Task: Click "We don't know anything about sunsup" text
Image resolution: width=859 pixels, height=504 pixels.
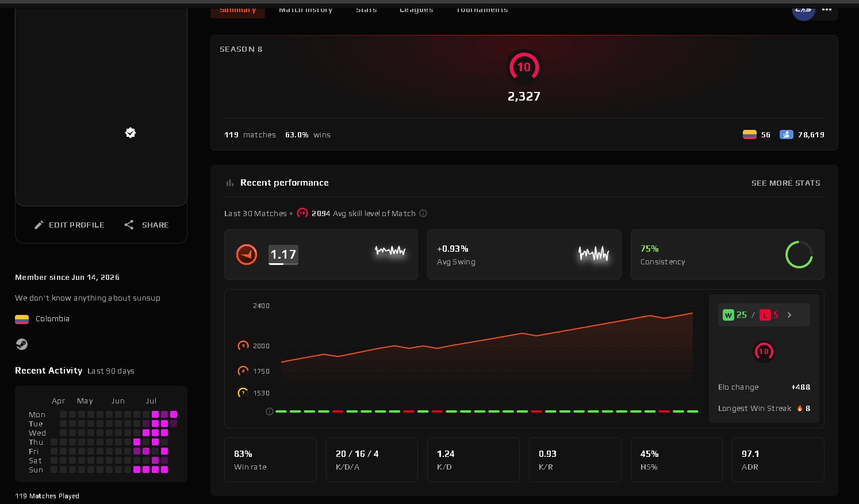Action: tap(87, 298)
